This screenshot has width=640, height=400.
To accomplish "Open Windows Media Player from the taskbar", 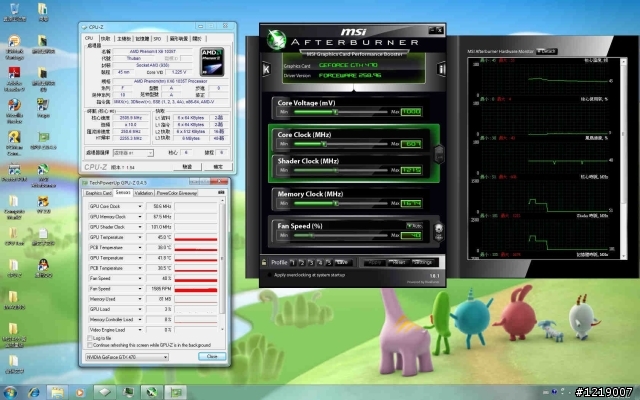I will (80, 393).
